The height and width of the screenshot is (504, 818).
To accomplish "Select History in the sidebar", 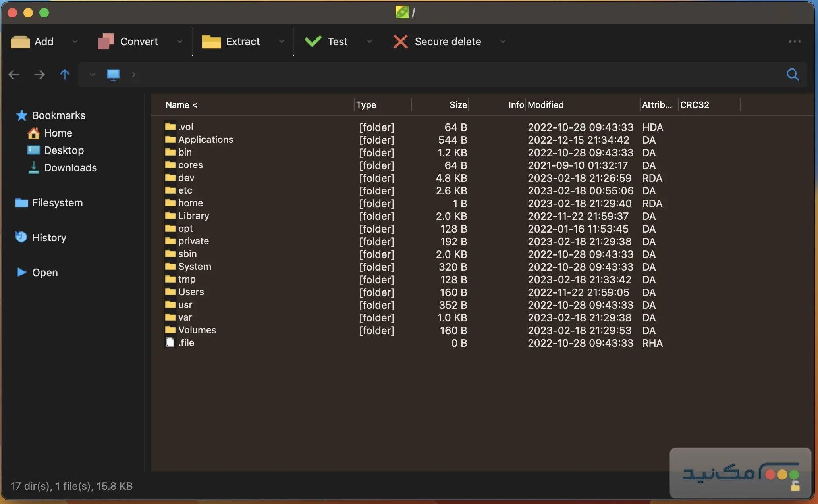I will click(49, 238).
